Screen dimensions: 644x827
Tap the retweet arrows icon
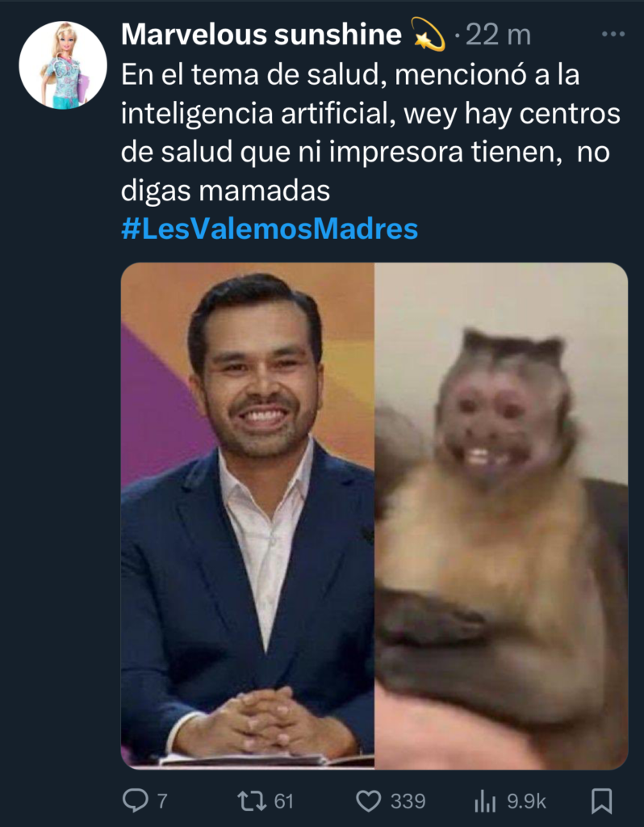click(253, 800)
